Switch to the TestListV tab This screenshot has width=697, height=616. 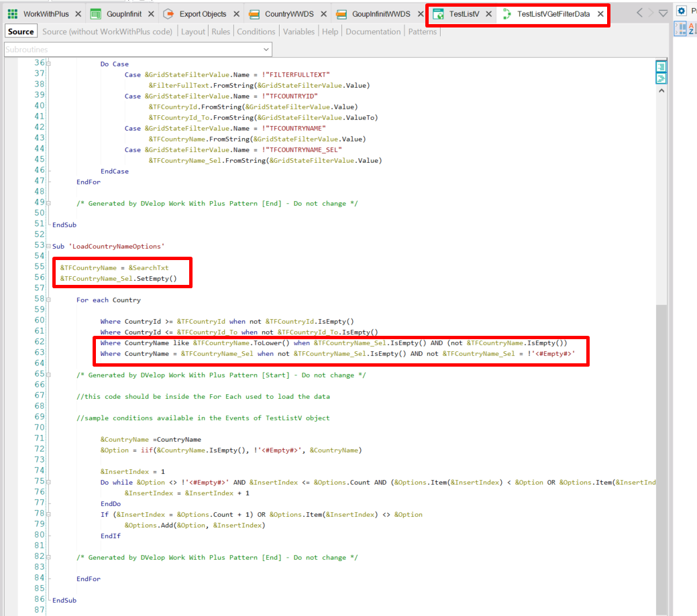(x=464, y=14)
